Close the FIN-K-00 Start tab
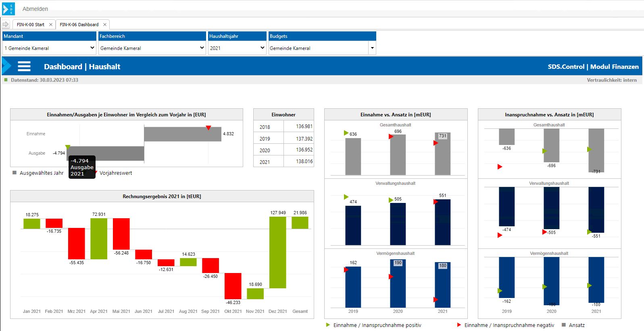644x331 pixels. pyautogui.click(x=51, y=25)
